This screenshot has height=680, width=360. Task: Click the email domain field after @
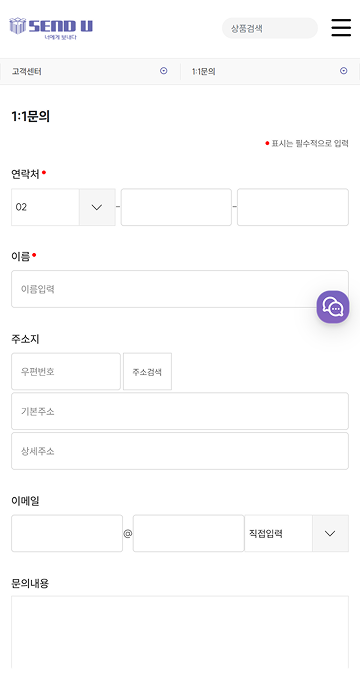click(x=189, y=533)
